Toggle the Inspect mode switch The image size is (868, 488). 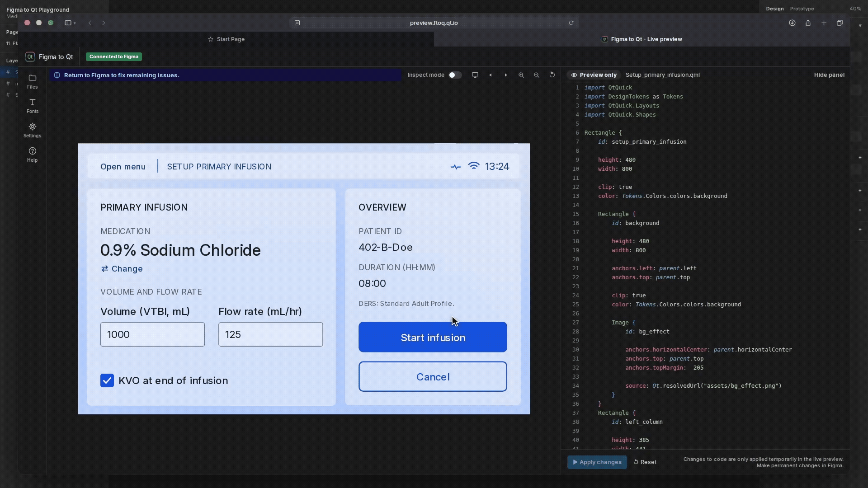pos(455,75)
